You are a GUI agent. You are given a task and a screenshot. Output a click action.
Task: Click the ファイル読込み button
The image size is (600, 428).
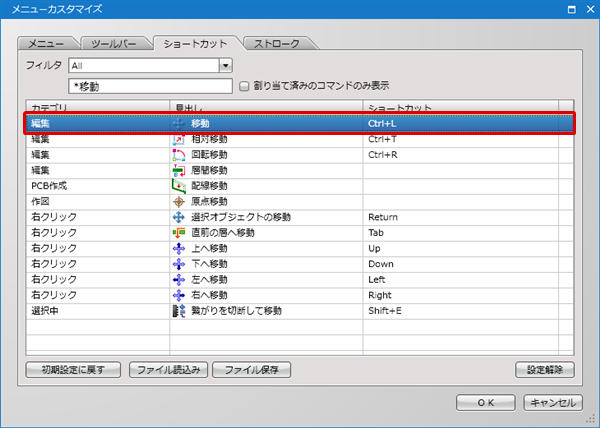[168, 370]
